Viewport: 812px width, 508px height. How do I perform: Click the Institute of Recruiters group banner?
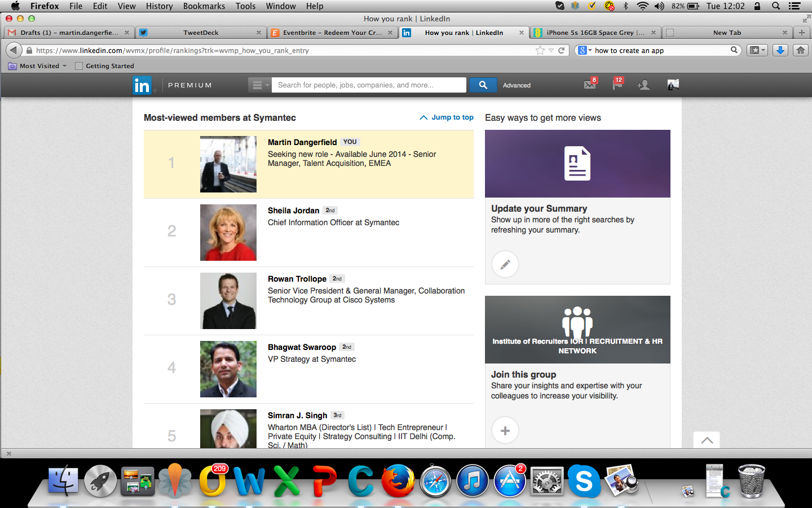[577, 330]
